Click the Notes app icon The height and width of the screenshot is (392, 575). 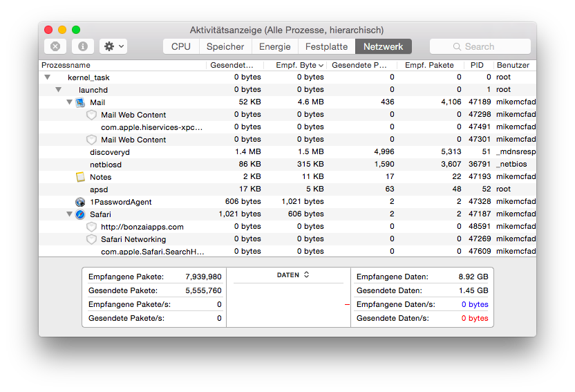tap(80, 177)
